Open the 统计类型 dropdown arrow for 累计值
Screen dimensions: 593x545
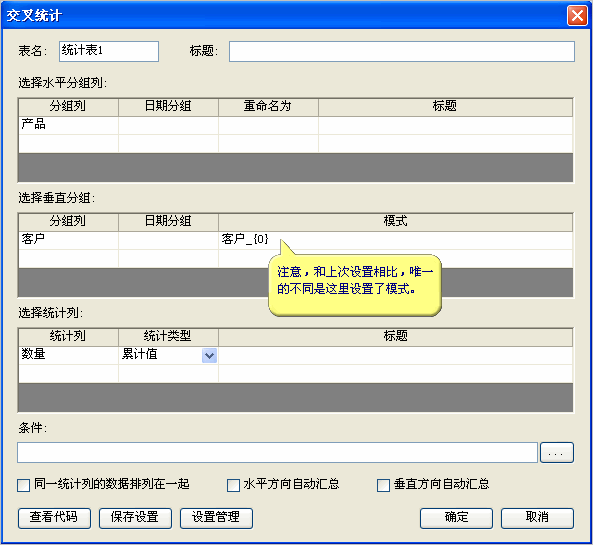point(209,356)
